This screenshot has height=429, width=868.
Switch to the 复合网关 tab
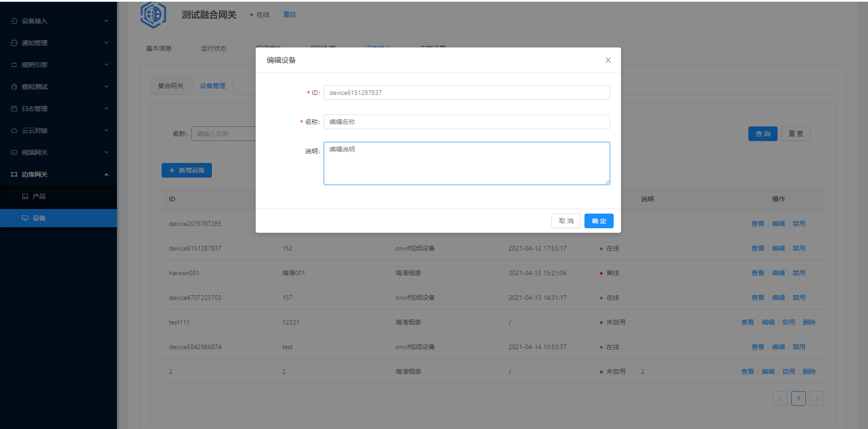[x=171, y=86]
